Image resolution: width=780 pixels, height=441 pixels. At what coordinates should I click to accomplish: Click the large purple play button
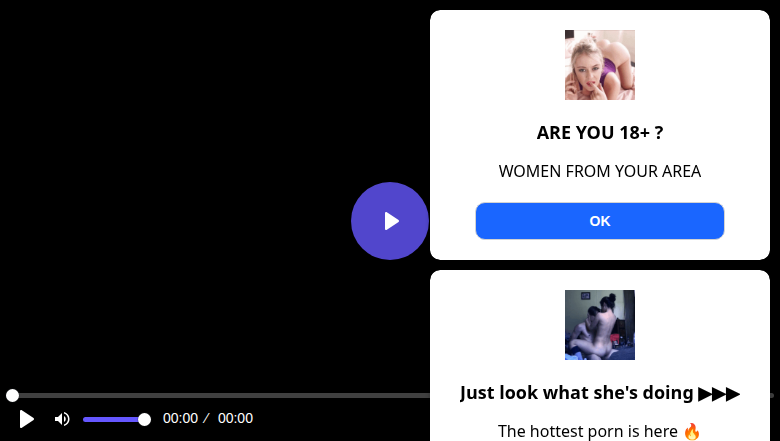click(x=390, y=221)
